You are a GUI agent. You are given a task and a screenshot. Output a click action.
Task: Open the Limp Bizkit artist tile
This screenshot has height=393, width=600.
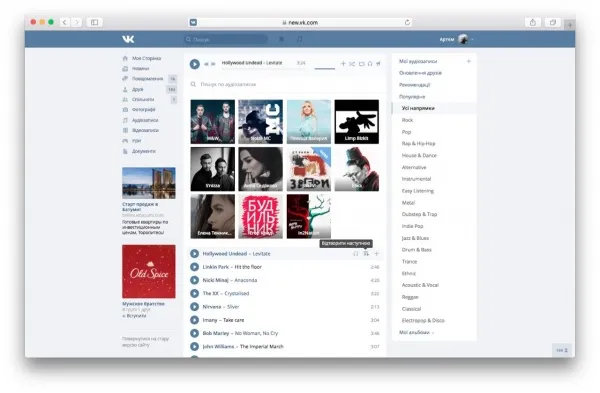(357, 122)
